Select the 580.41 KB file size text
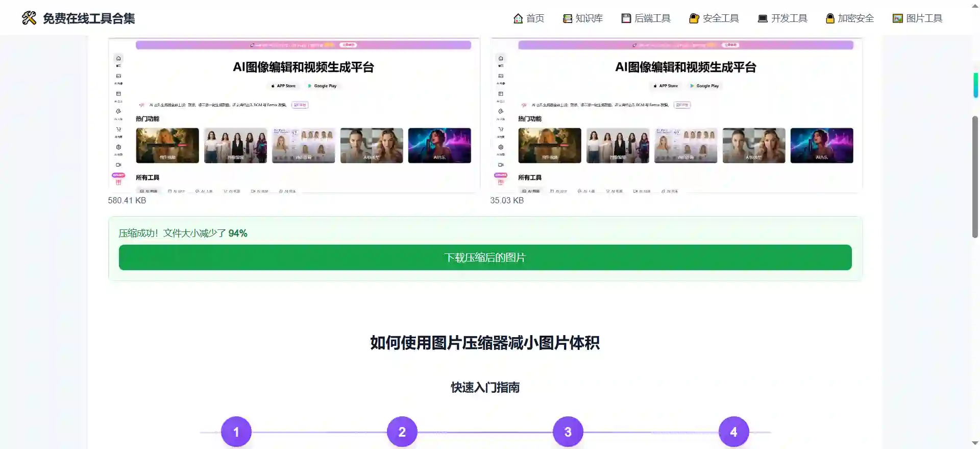The image size is (980, 449). pyautogui.click(x=127, y=200)
